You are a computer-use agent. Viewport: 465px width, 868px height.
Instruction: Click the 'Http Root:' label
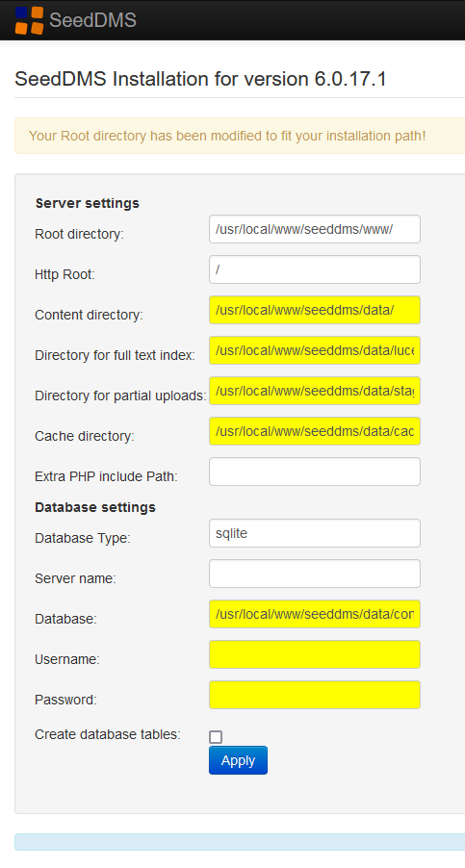click(65, 274)
